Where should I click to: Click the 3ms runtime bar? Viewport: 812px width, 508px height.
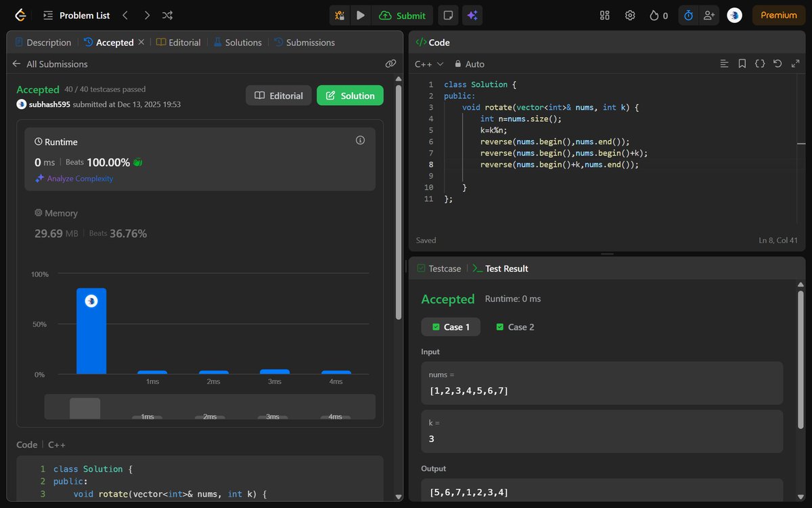[x=275, y=372]
